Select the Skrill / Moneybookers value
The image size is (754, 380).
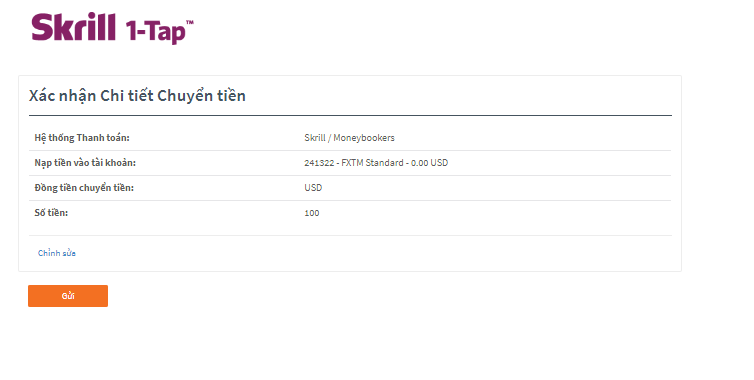(350, 138)
